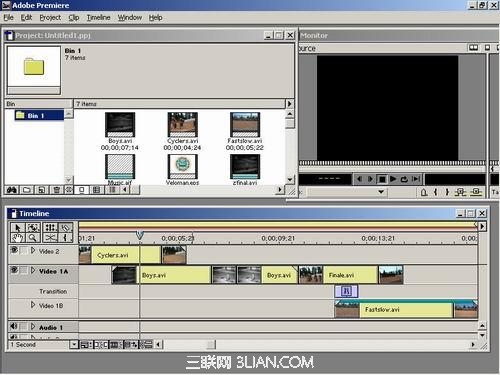Open the Project menu
This screenshot has height=375, width=500.
pyautogui.click(x=50, y=18)
